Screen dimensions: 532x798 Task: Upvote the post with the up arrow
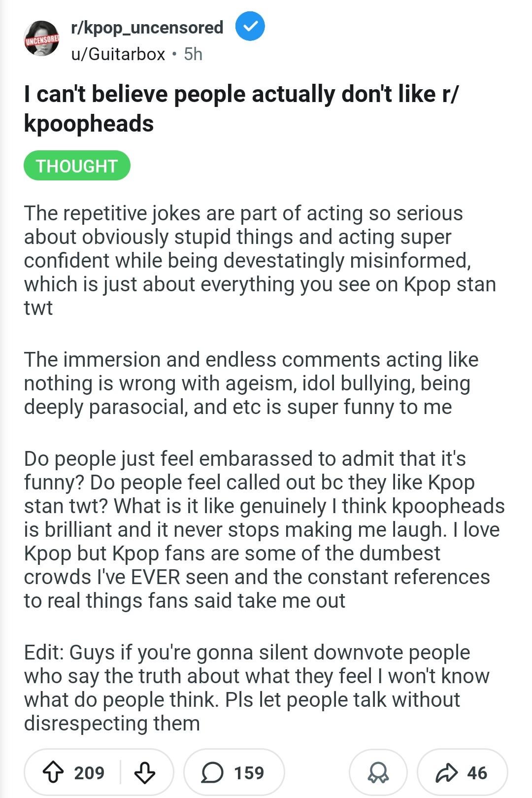[52, 772]
